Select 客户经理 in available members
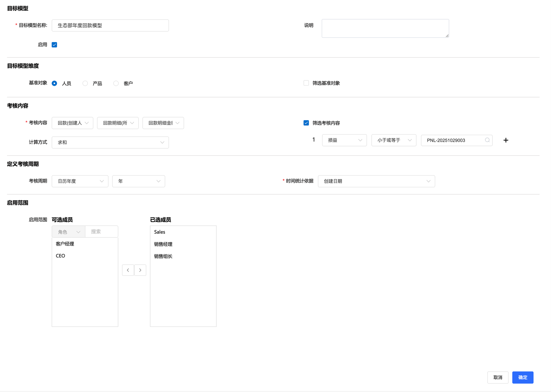 (x=65, y=244)
